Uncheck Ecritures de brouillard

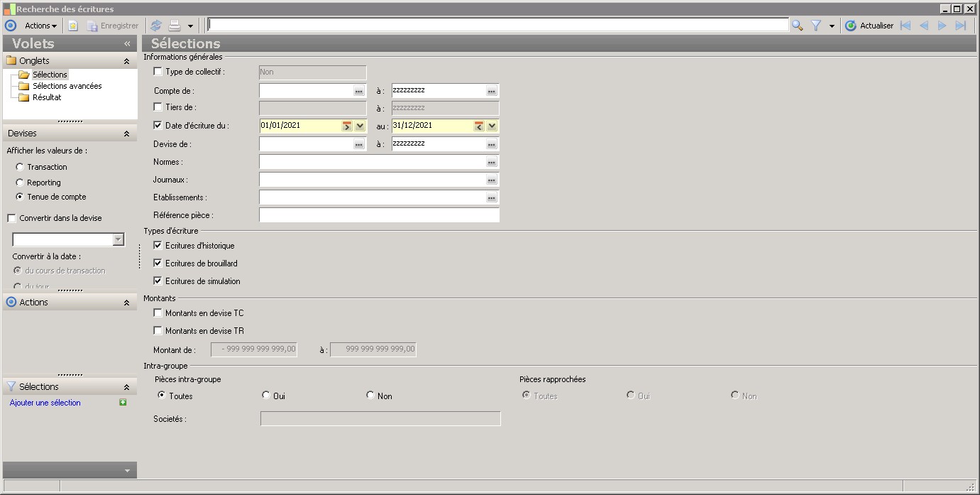coord(158,263)
